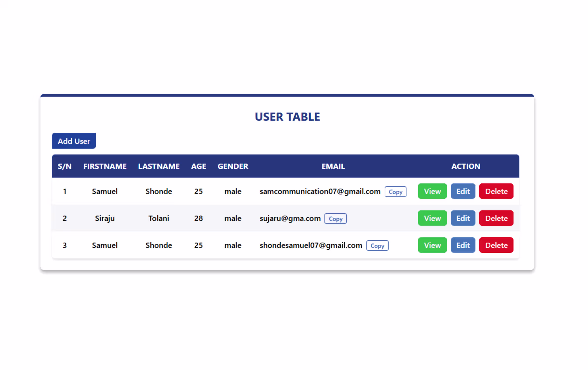Delete Siraju Tolani's record
The image size is (588, 370).
(496, 218)
